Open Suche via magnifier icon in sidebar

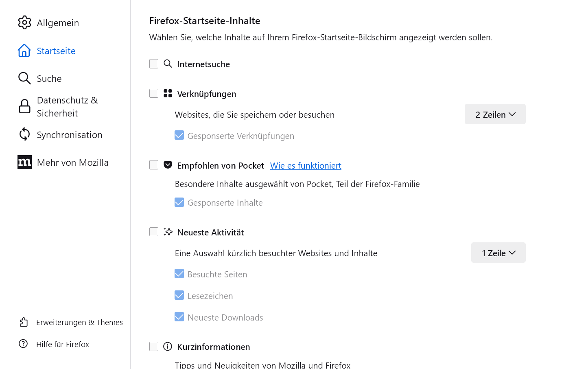click(x=24, y=79)
